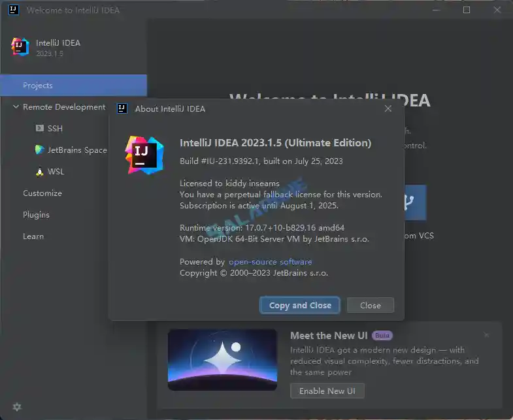The height and width of the screenshot is (420, 513).
Task: Open the Plugins tab
Action: 37,215
